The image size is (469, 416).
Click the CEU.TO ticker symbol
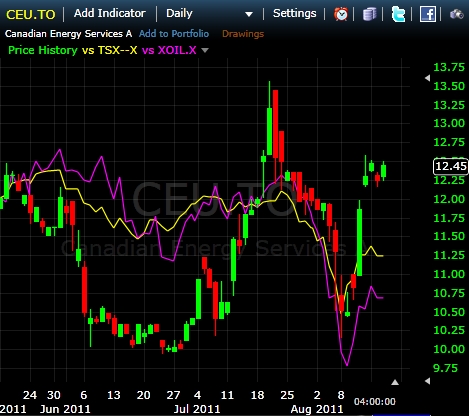click(x=31, y=14)
